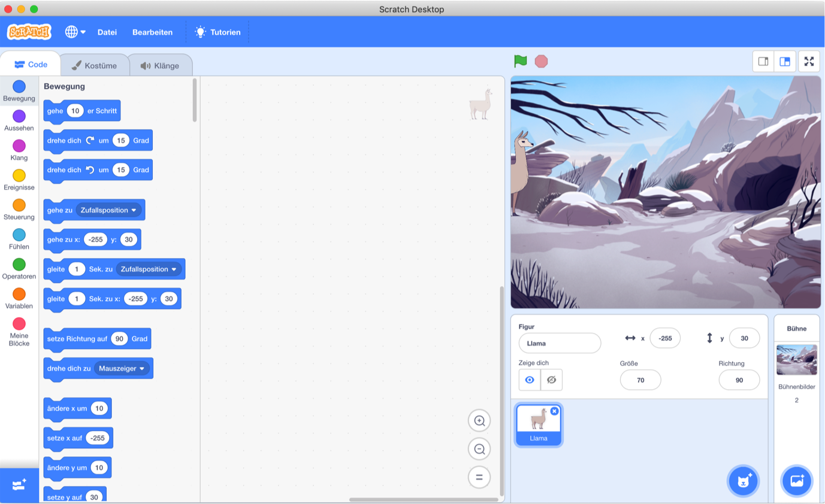Open the choose backdrop button
This screenshot has height=504, width=825.
click(796, 481)
